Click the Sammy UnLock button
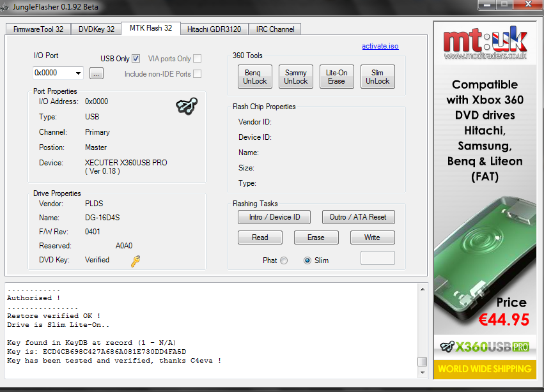The image size is (544, 392). click(x=296, y=77)
